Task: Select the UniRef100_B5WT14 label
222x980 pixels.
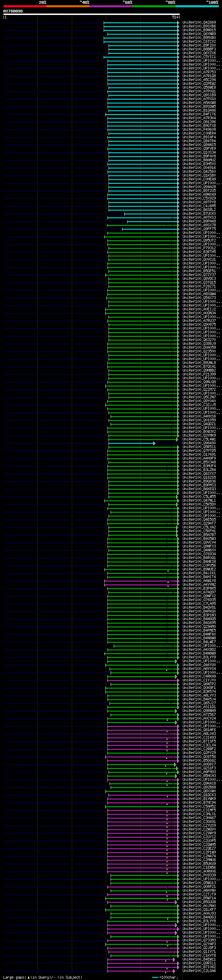Action: click(199, 898)
